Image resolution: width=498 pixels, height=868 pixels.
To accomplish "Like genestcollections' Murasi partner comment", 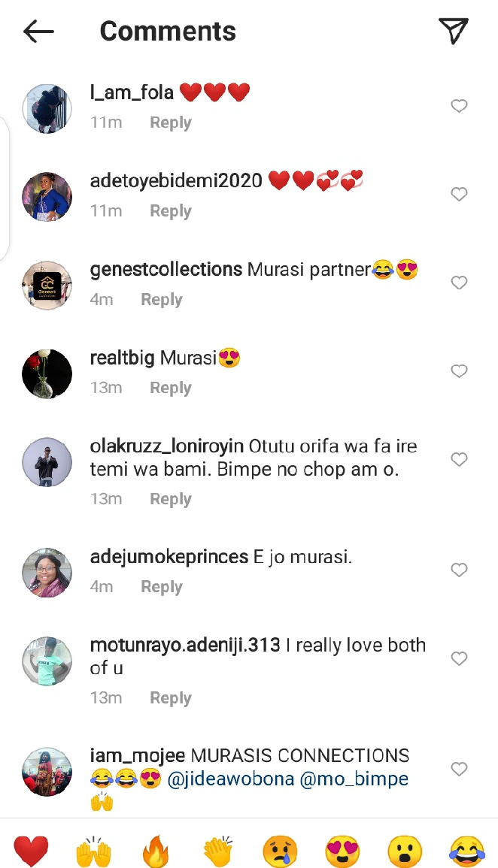I will (x=459, y=283).
